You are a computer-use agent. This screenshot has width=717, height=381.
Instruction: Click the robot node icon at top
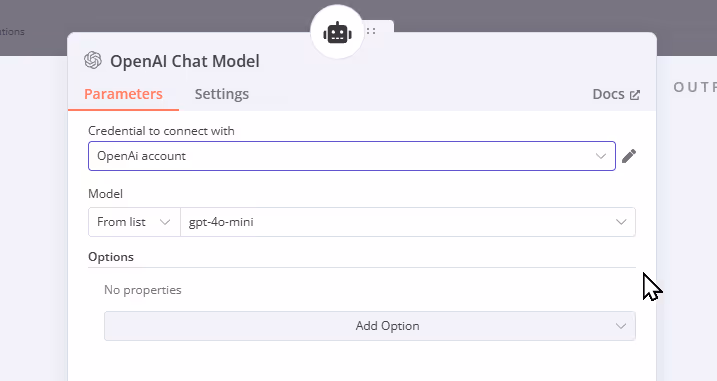[337, 33]
